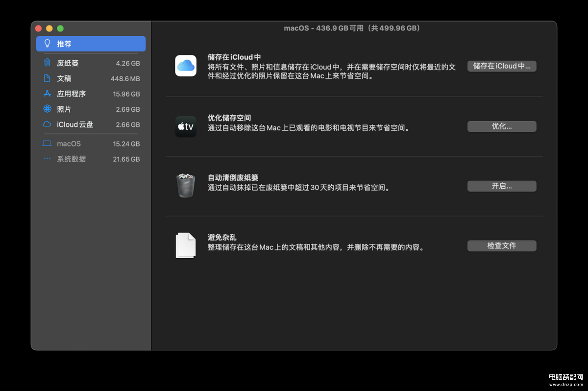This screenshot has width=588, height=391.
Task: Click the iCloud app icon in recommendations
Action: click(186, 66)
